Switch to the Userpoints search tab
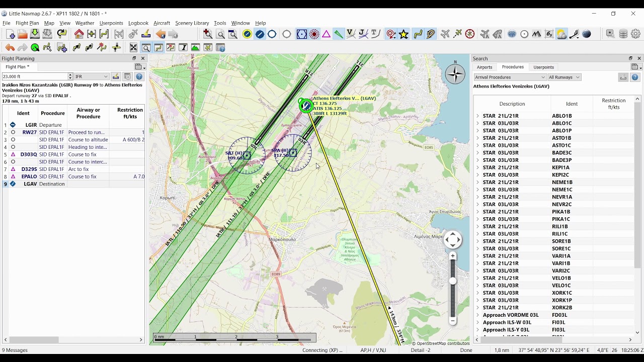This screenshot has height=362, width=644. point(543,67)
